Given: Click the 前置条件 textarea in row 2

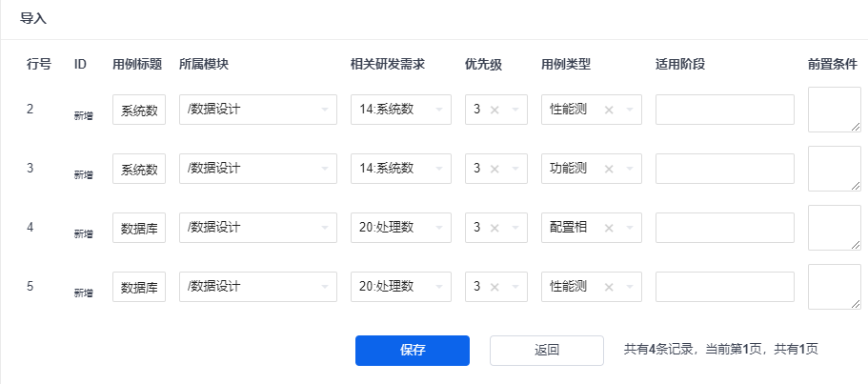Looking at the screenshot, I should (834, 110).
